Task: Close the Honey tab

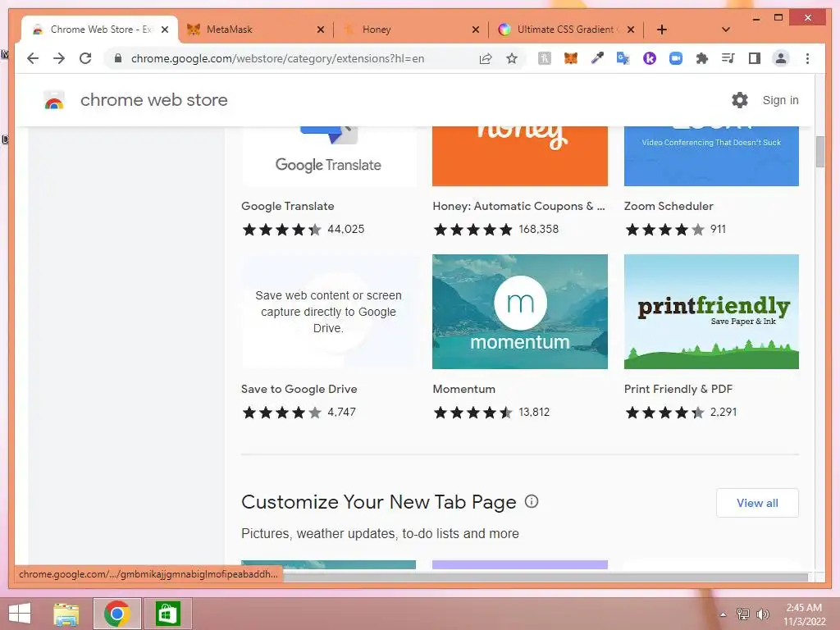Action: 475,30
